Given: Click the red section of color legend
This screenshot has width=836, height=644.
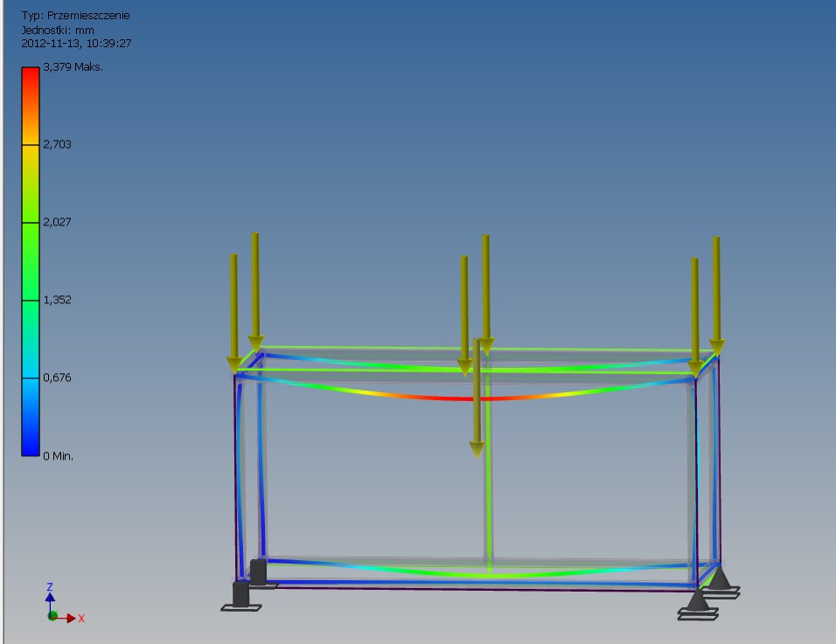Looking at the screenshot, I should click(x=30, y=83).
